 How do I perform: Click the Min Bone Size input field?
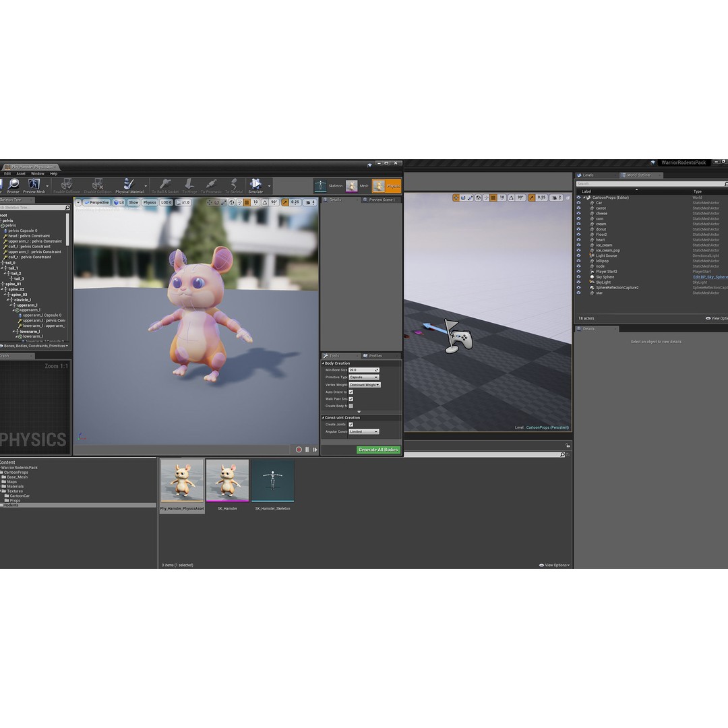364,370
